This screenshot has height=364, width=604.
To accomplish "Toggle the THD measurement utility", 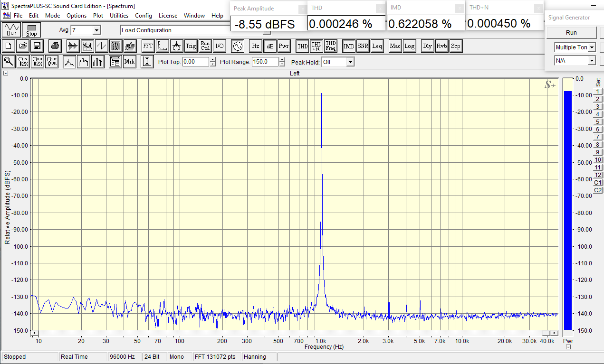I will (302, 46).
